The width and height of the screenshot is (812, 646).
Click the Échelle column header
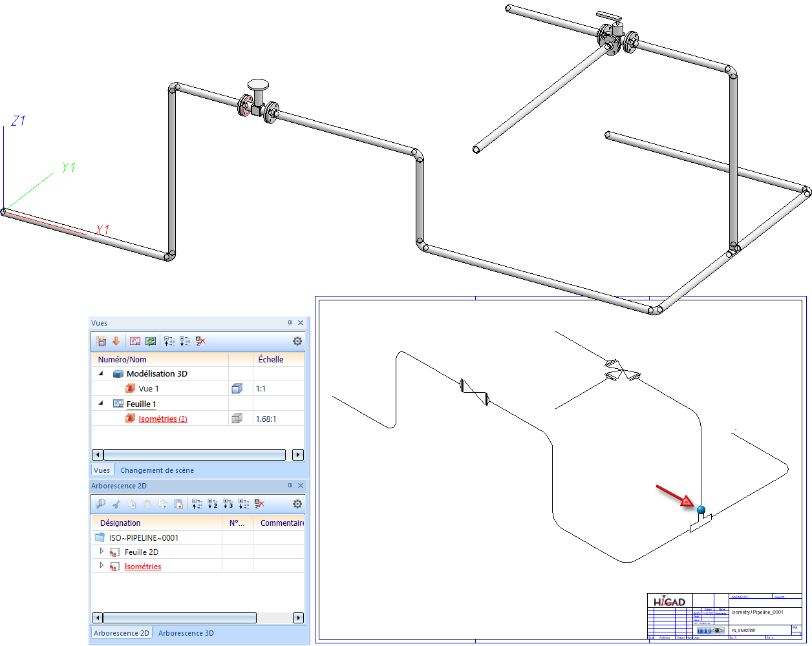278,359
